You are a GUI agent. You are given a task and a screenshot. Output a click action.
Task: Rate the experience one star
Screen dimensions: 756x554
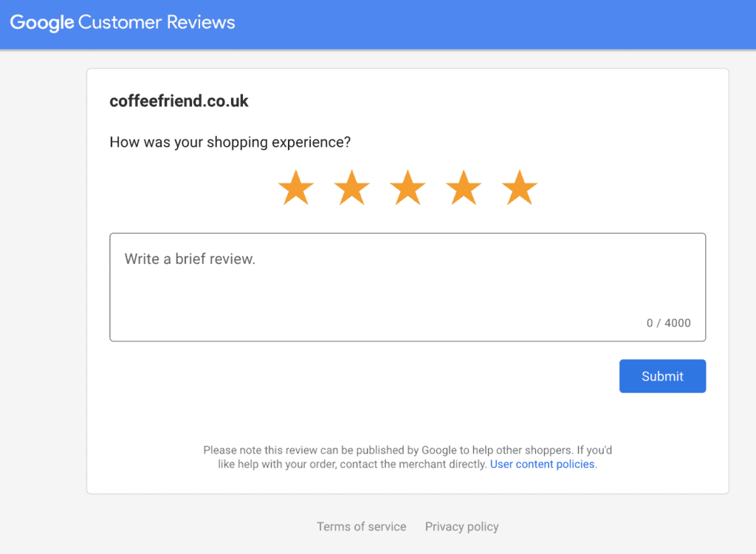coord(296,188)
